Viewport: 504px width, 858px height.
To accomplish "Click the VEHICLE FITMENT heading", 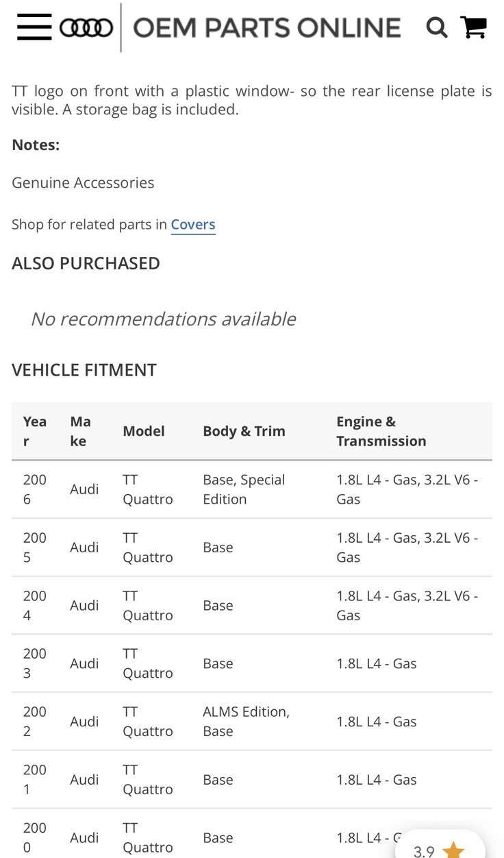I will (x=84, y=370).
